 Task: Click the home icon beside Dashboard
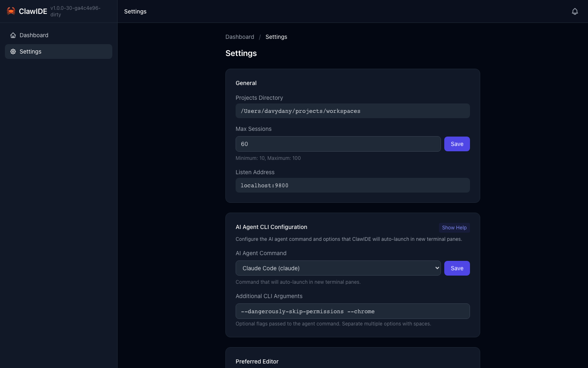[x=13, y=35]
